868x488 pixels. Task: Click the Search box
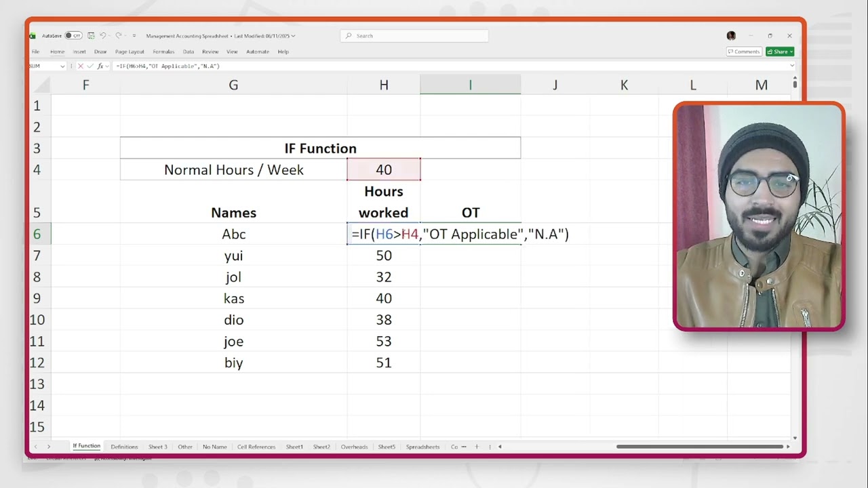click(414, 36)
